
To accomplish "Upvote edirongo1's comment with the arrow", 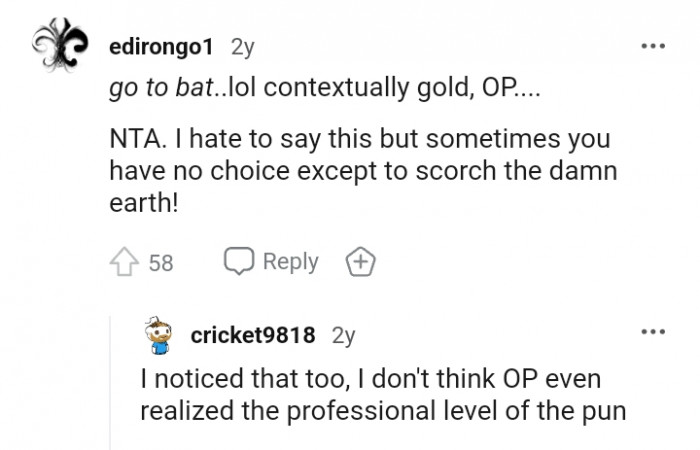I will (123, 263).
